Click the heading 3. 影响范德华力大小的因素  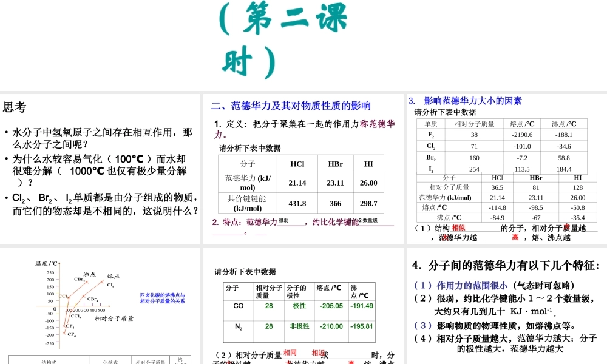tap(464, 101)
